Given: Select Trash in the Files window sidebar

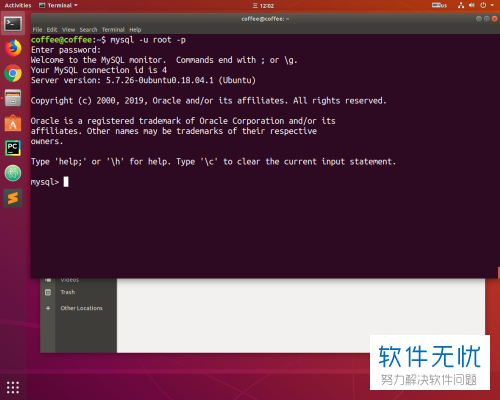Looking at the screenshot, I should (68, 292).
